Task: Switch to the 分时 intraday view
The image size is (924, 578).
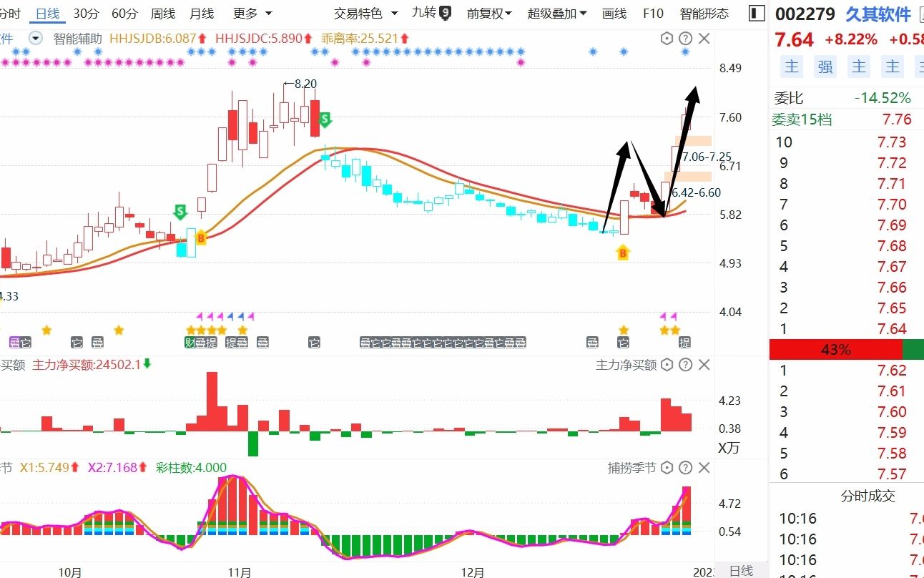Action: coord(10,13)
